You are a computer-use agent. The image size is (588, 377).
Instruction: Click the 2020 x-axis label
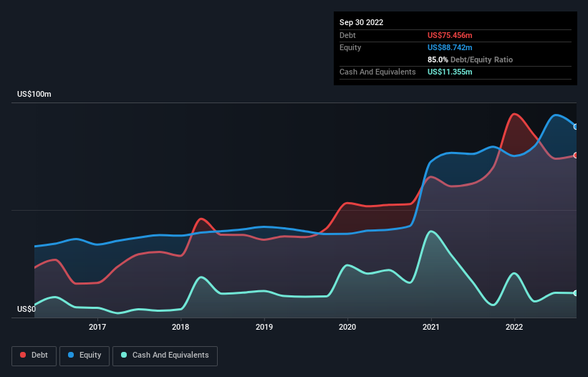point(347,327)
